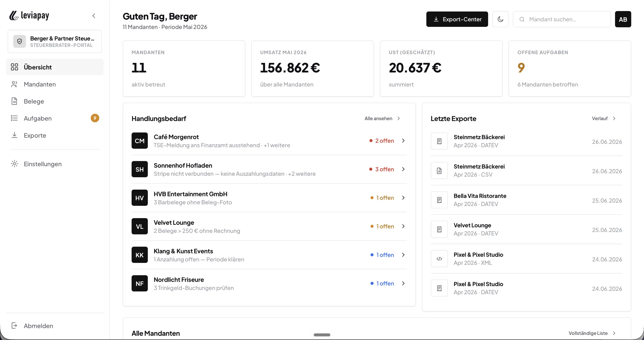Open Einstellungen in the sidebar
The width and height of the screenshot is (644, 340).
55,164
